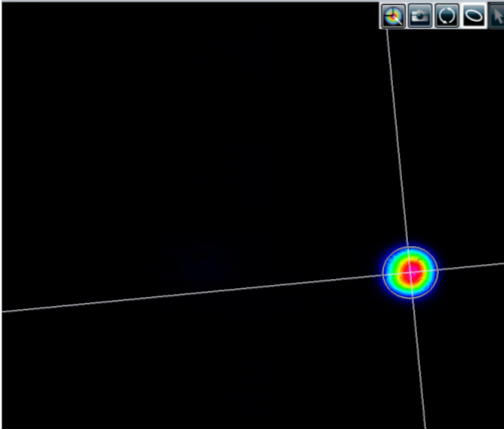
Task: Click the black area right of the vertical crosshair
Action: pos(460,150)
